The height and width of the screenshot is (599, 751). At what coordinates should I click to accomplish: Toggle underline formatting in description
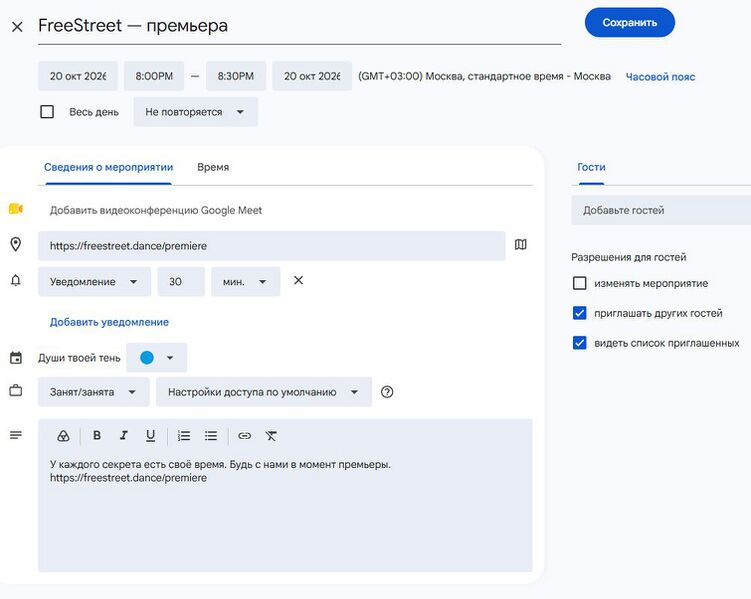[150, 436]
